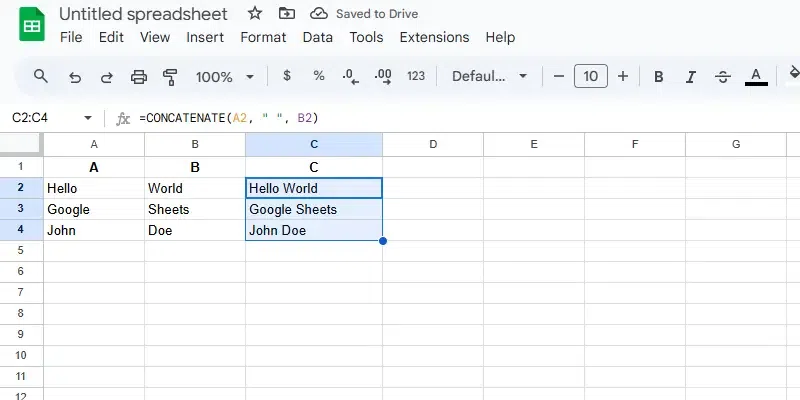This screenshot has width=800, height=400.
Task: Format as currency with dollar icon
Action: coord(287,76)
